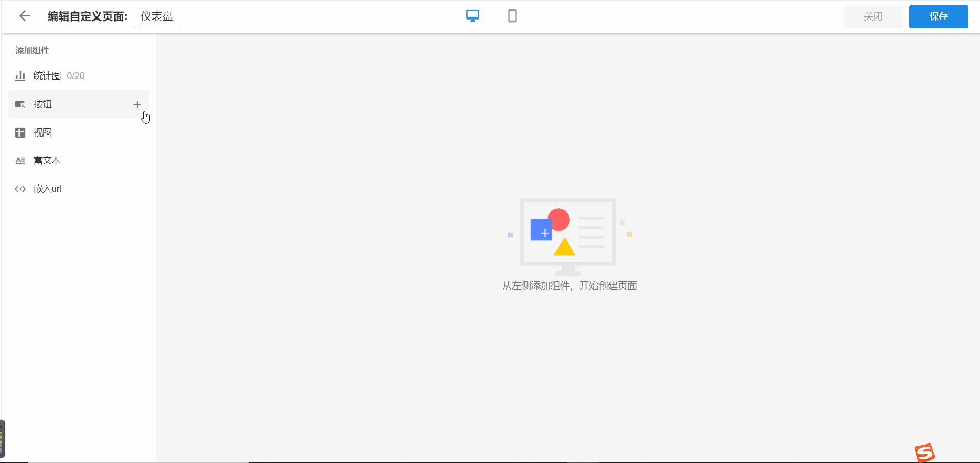Click the dark handle at left edge
Viewport: 980px width, 463px height.
click(3, 439)
